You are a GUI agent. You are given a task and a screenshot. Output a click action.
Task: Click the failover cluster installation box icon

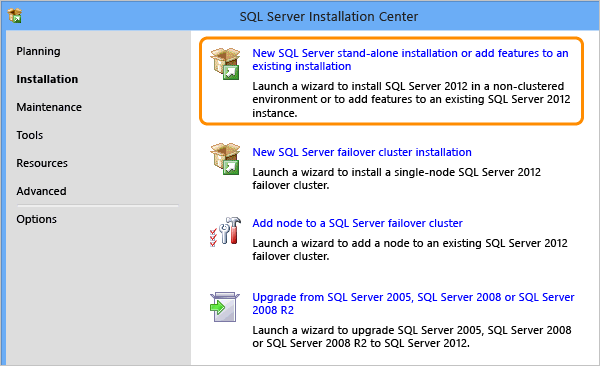[225, 159]
